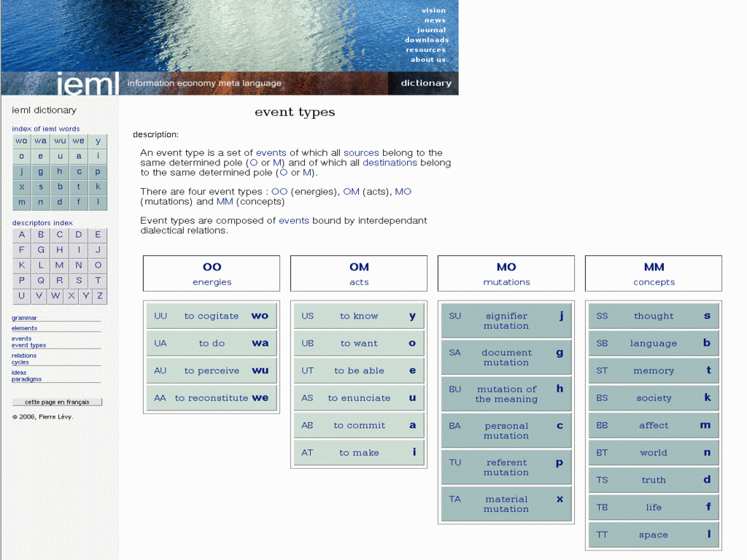
Task: Open the paradigms sidebar link
Action: tap(26, 379)
